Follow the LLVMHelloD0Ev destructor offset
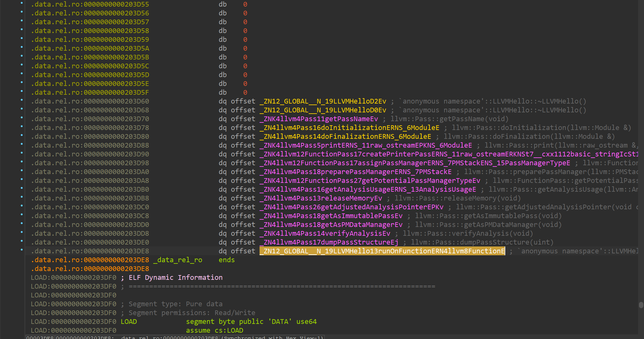The image size is (644, 339). [x=323, y=110]
